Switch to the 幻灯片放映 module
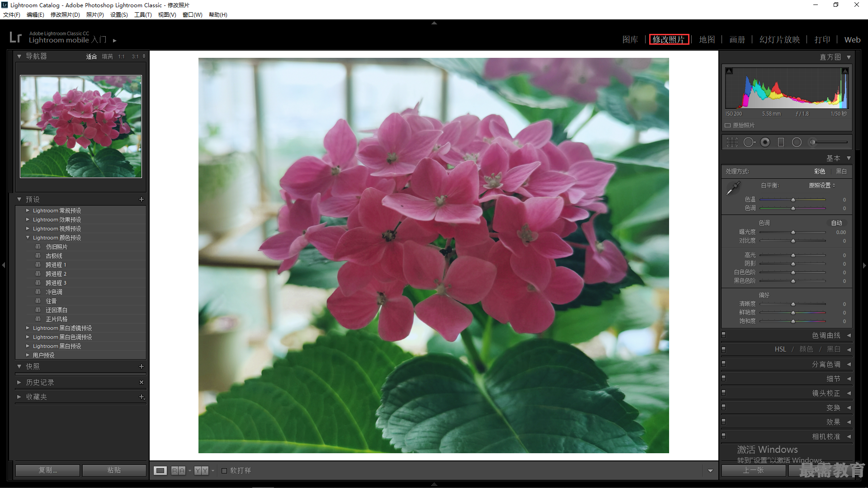This screenshot has width=868, height=488. pos(780,40)
